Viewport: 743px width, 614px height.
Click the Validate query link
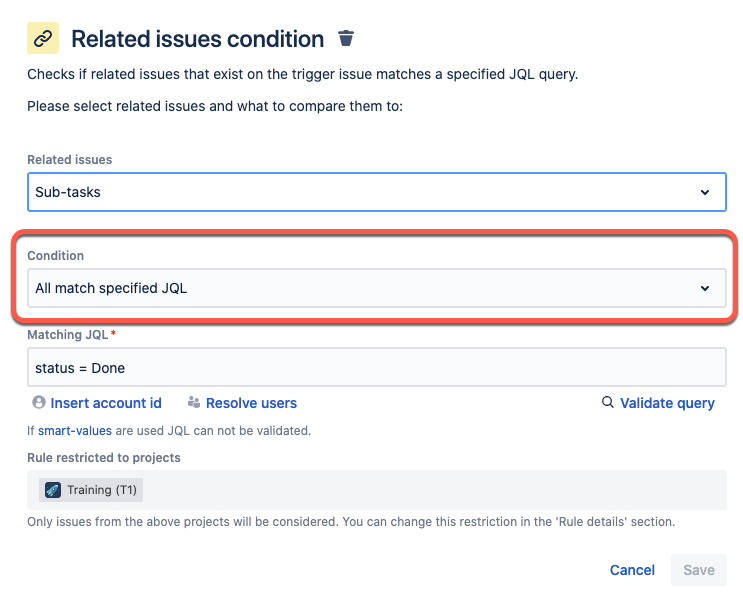point(667,403)
